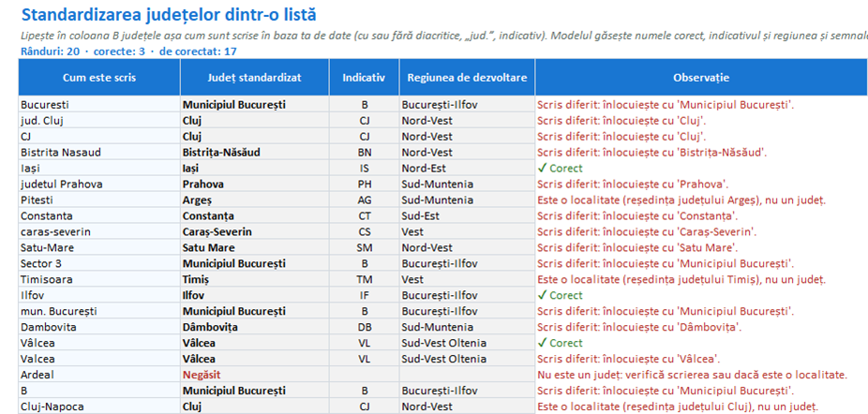
Task: Click input cell 'Ardeal'
Action: 99,375
